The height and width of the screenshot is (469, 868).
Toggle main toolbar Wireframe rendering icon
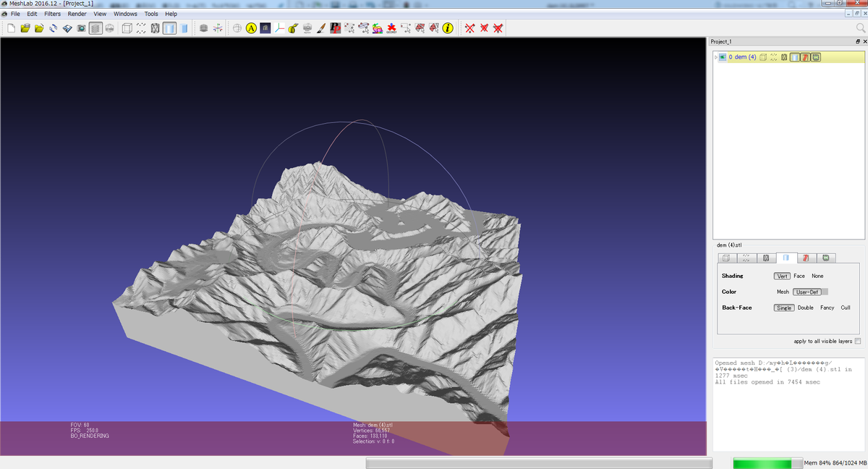155,28
